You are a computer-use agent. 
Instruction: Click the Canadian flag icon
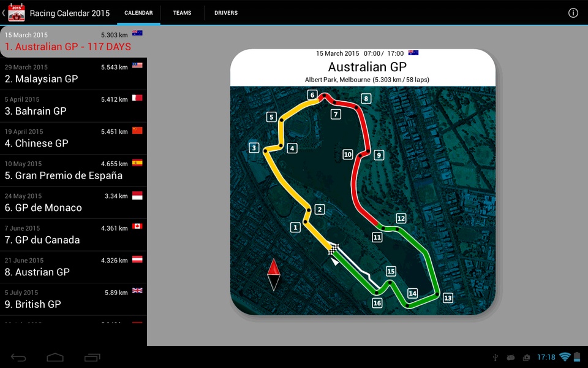[x=137, y=226]
